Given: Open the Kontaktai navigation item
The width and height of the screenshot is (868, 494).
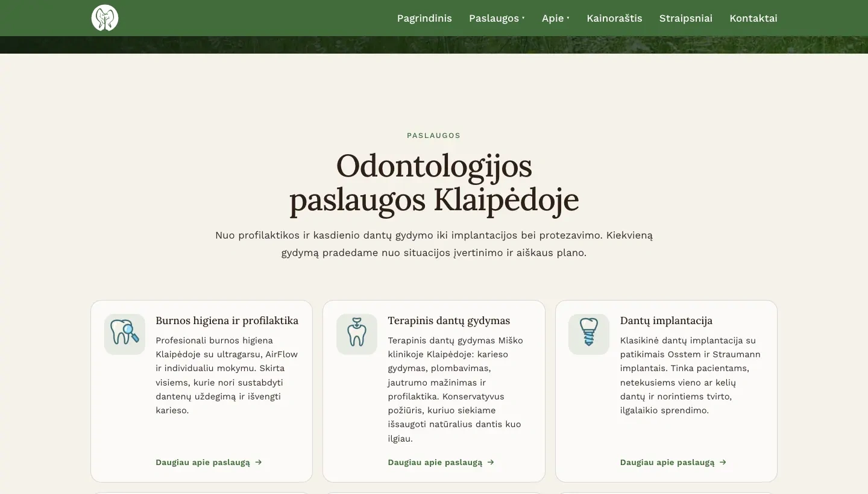Looking at the screenshot, I should click(x=753, y=18).
